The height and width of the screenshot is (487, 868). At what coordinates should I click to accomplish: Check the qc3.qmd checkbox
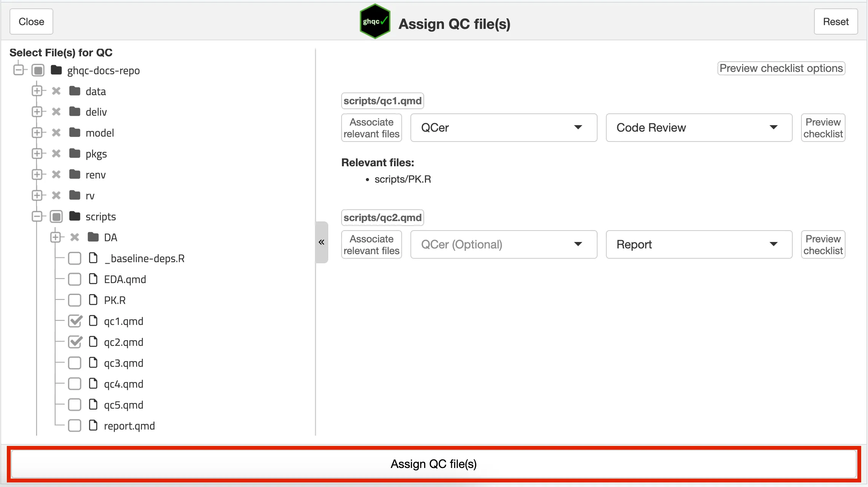(x=75, y=363)
